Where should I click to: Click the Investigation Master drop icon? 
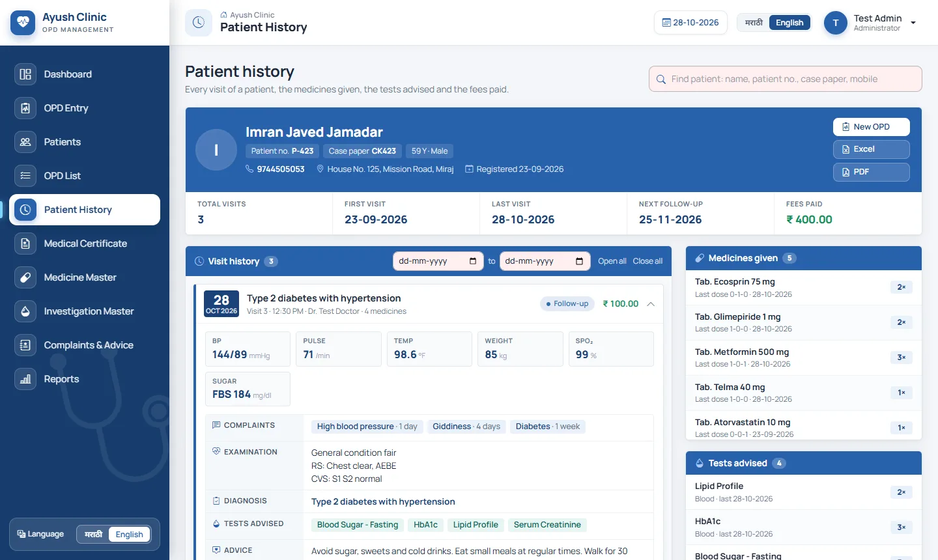[x=25, y=311]
